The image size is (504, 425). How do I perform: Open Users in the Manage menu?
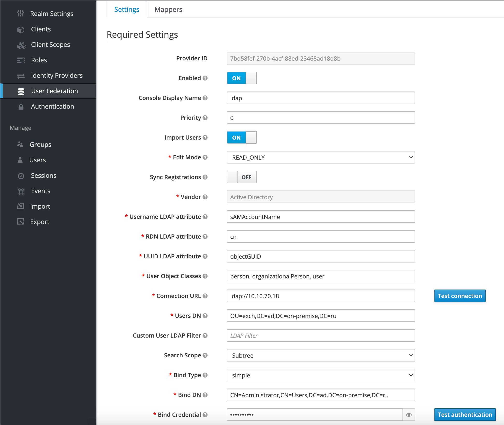coord(37,160)
